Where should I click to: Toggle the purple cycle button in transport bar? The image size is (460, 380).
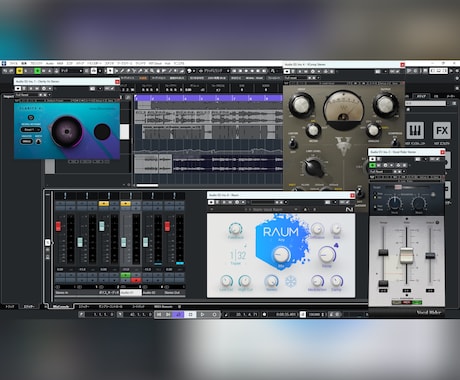(179, 314)
